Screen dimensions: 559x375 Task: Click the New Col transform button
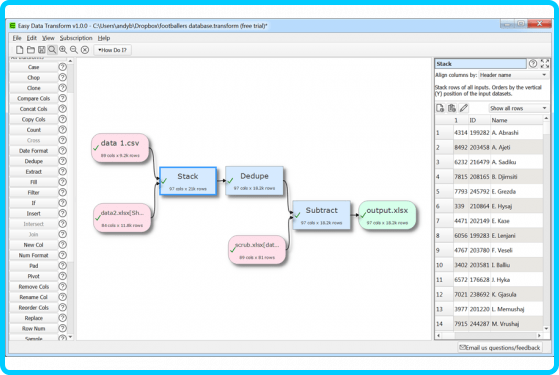click(x=34, y=245)
